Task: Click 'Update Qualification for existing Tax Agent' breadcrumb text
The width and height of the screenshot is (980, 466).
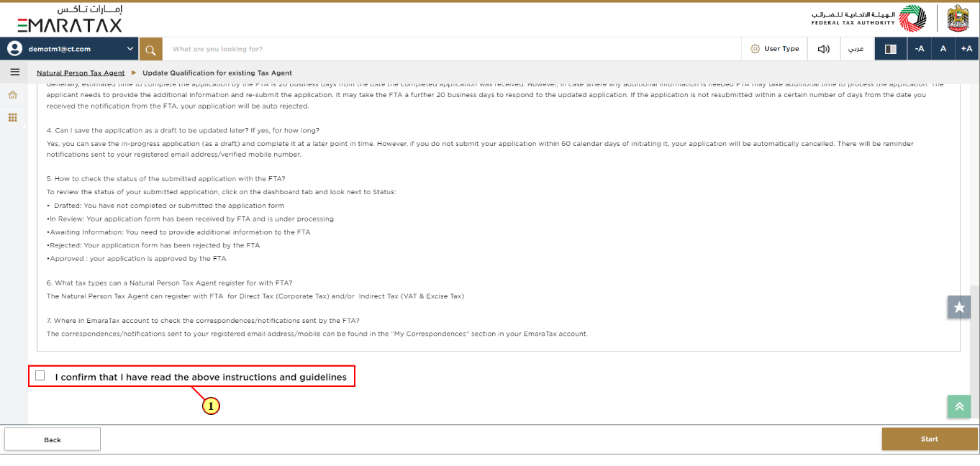Action: click(217, 73)
